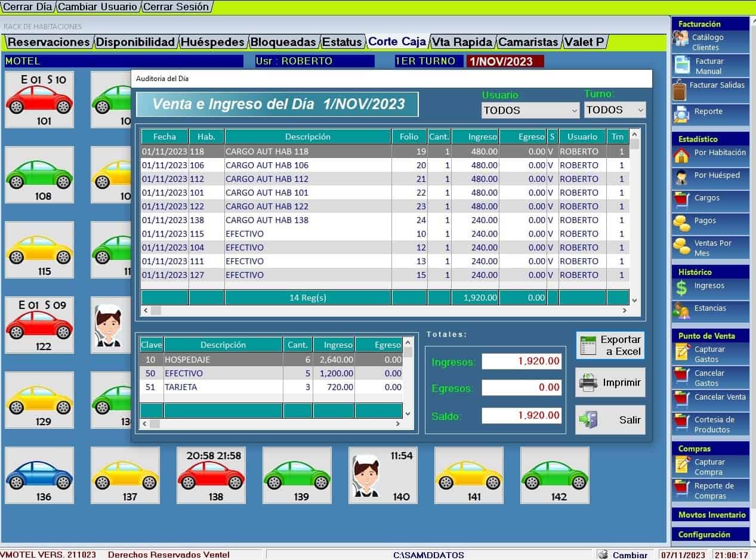Expand the Usuario dropdown
Screen dimensions: 756x560
point(574,111)
